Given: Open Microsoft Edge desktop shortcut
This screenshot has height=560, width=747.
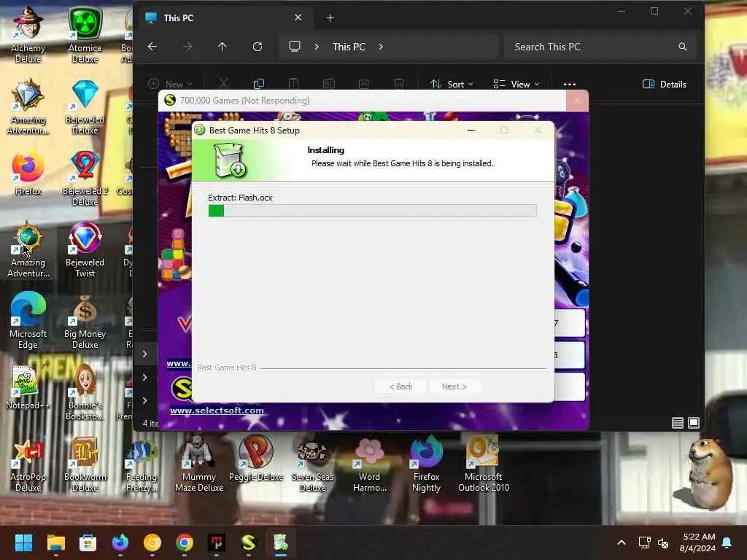Looking at the screenshot, I should click(28, 321).
